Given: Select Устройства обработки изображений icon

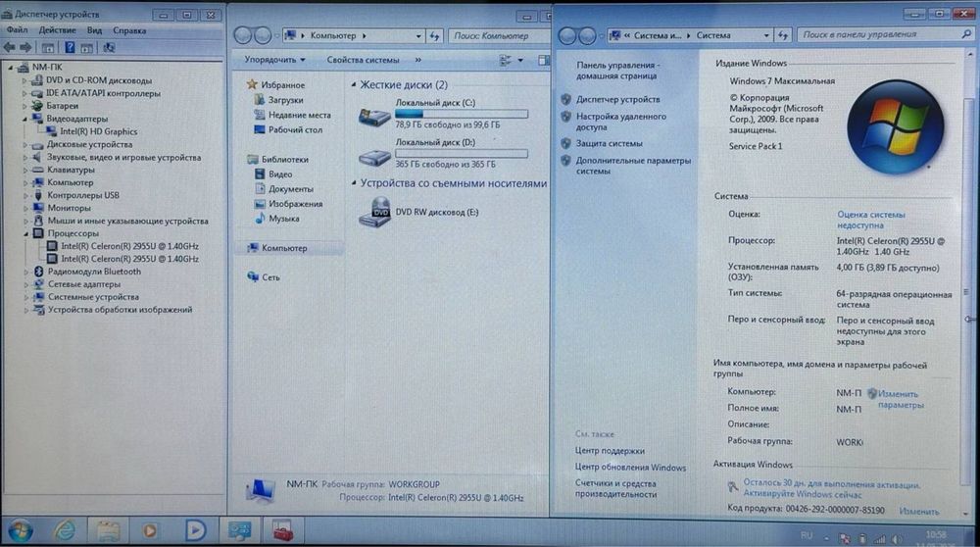Looking at the screenshot, I should (x=39, y=310).
